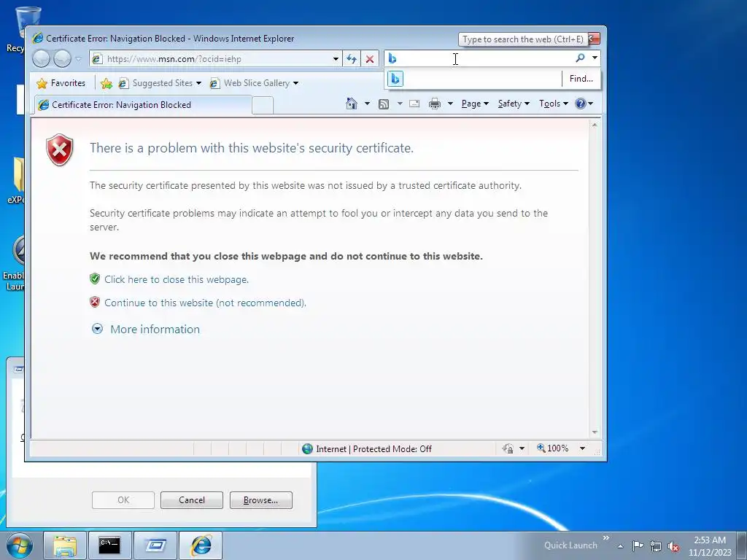Open the Page menu
This screenshot has height=560, width=747.
click(475, 104)
